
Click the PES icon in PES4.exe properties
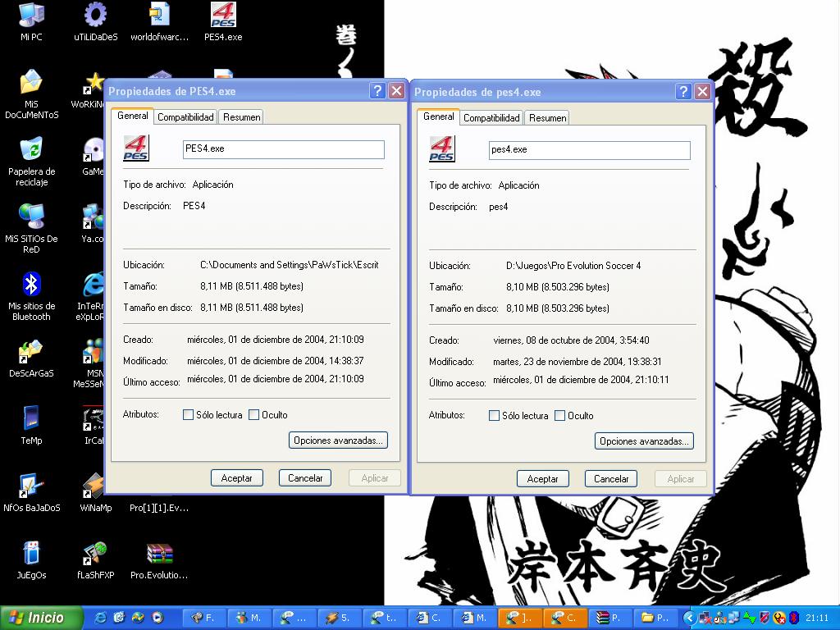pyautogui.click(x=136, y=148)
